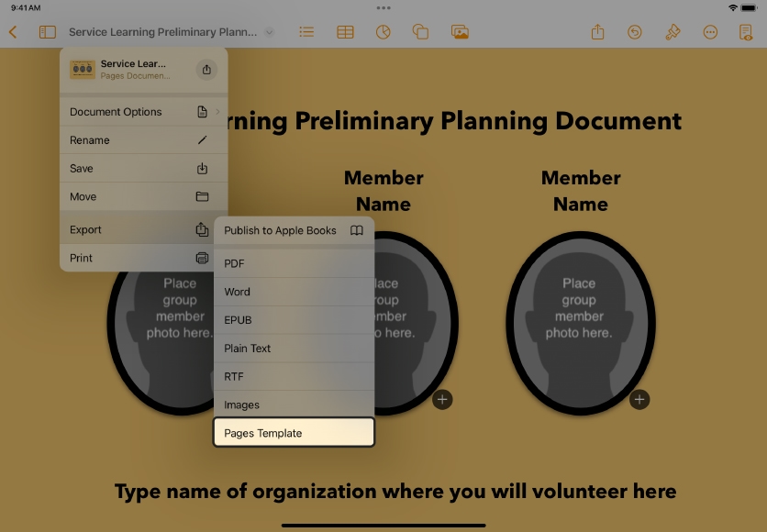The width and height of the screenshot is (767, 532).
Task: Select organization name text placeholder
Action: coord(395,492)
